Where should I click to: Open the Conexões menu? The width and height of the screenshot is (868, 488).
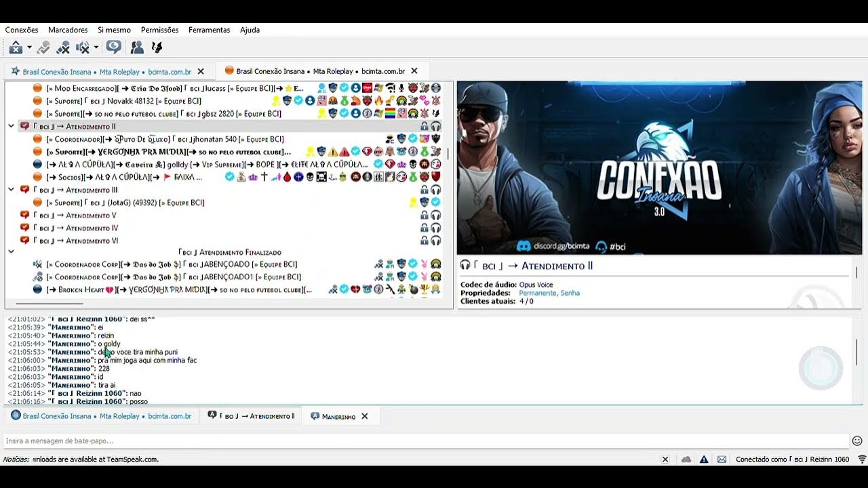22,30
